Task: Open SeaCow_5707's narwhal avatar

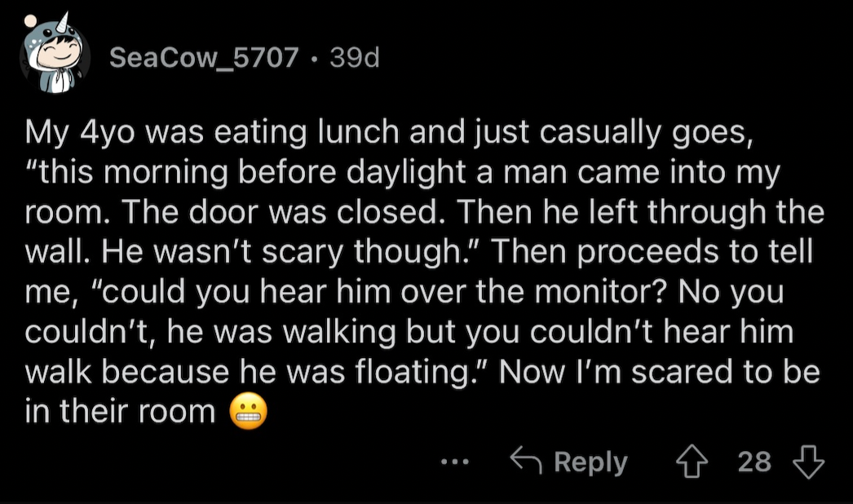Action: point(55,55)
